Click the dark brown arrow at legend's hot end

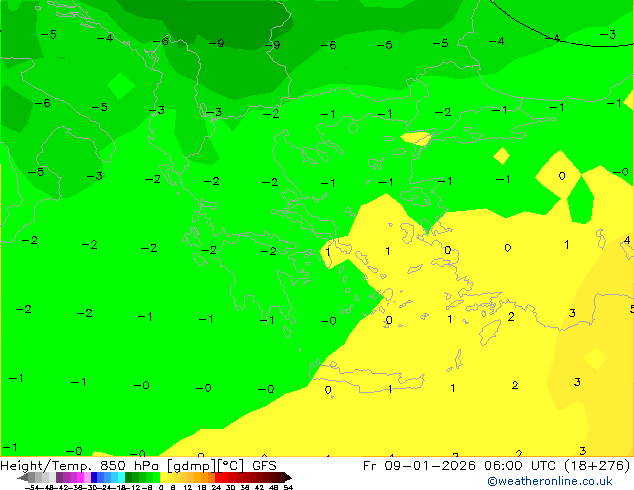tap(287, 477)
